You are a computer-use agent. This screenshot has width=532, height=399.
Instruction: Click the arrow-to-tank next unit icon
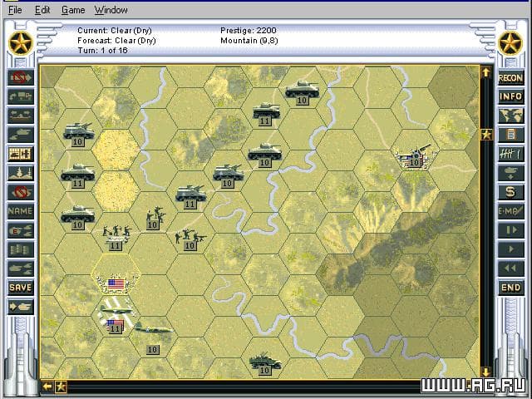point(20,307)
